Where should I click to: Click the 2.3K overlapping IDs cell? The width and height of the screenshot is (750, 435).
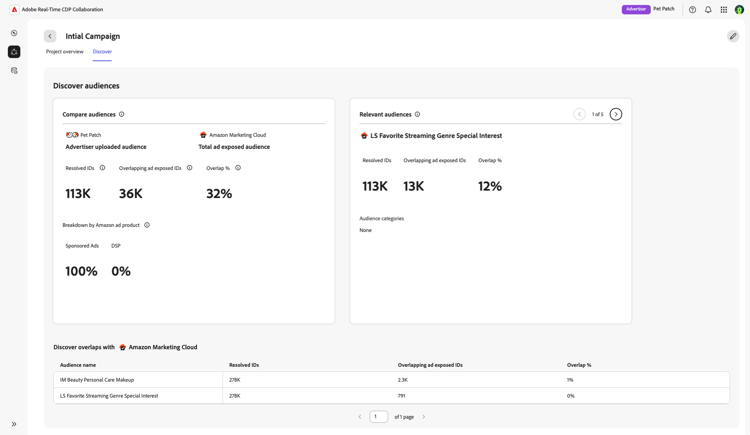pyautogui.click(x=403, y=380)
